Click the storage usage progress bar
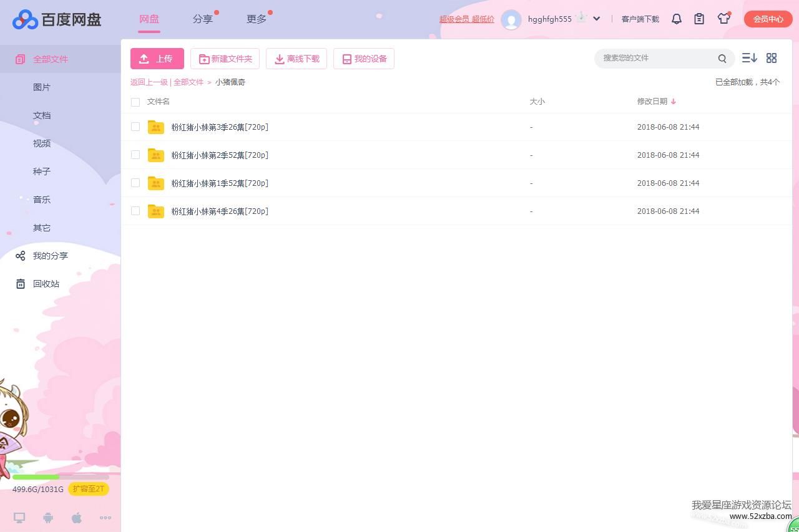 [x=61, y=477]
